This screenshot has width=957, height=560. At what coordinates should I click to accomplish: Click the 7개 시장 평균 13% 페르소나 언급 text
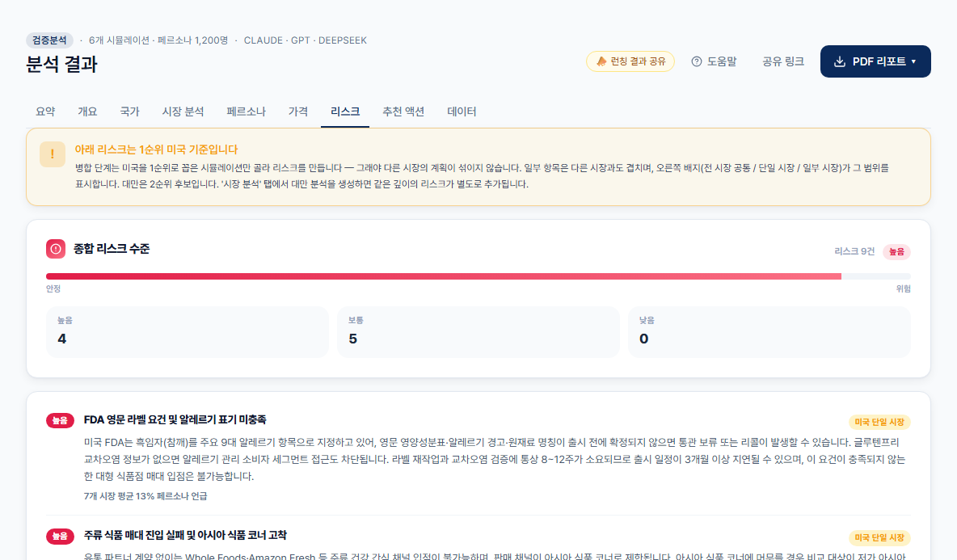tap(145, 496)
